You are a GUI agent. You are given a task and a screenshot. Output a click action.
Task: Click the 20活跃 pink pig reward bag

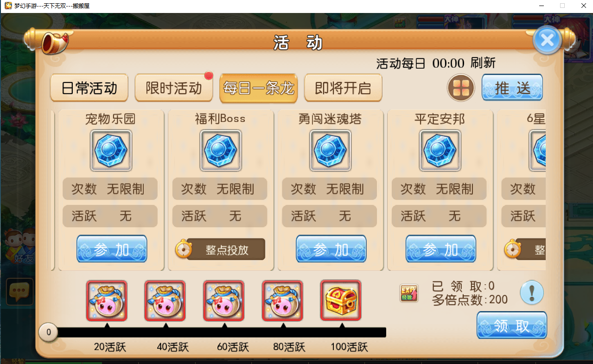pos(107,300)
